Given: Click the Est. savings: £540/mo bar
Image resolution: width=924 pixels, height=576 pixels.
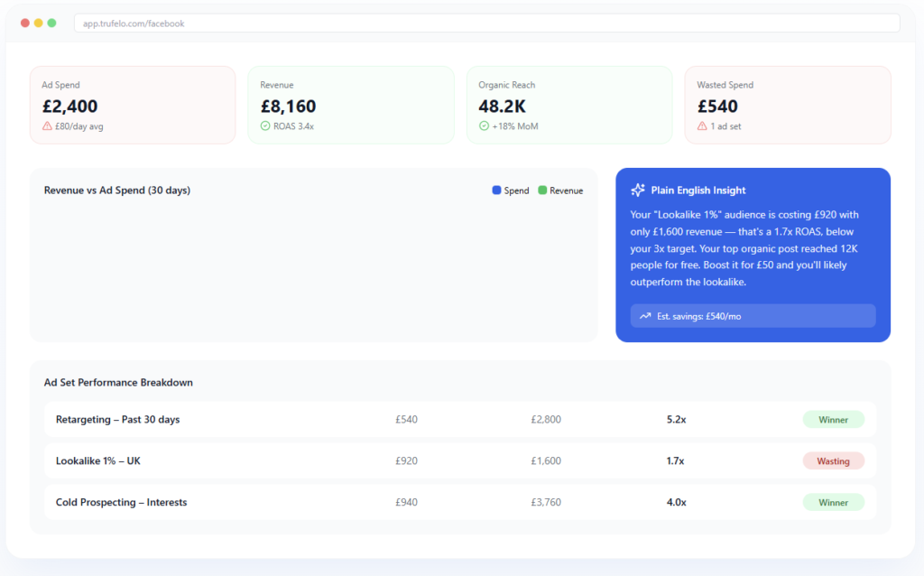Looking at the screenshot, I should 753,316.
